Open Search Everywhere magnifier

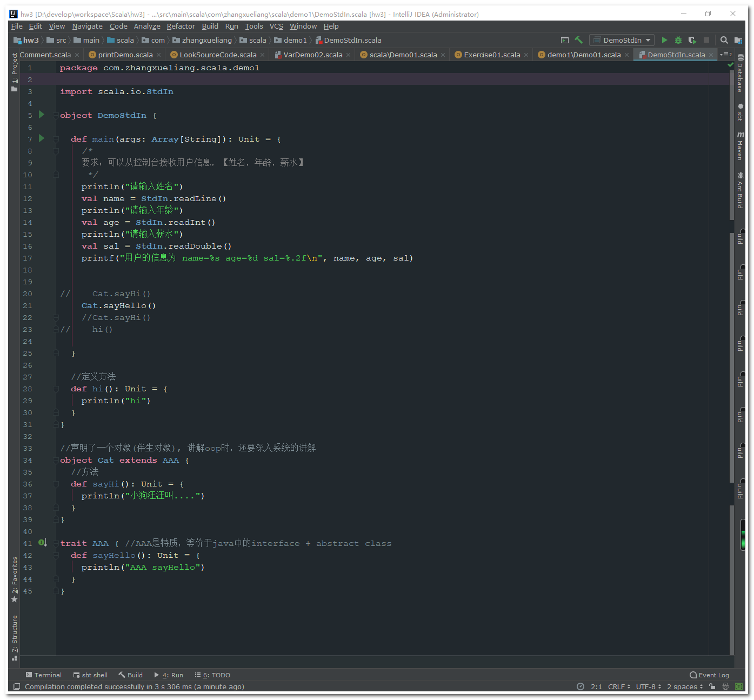(x=724, y=40)
